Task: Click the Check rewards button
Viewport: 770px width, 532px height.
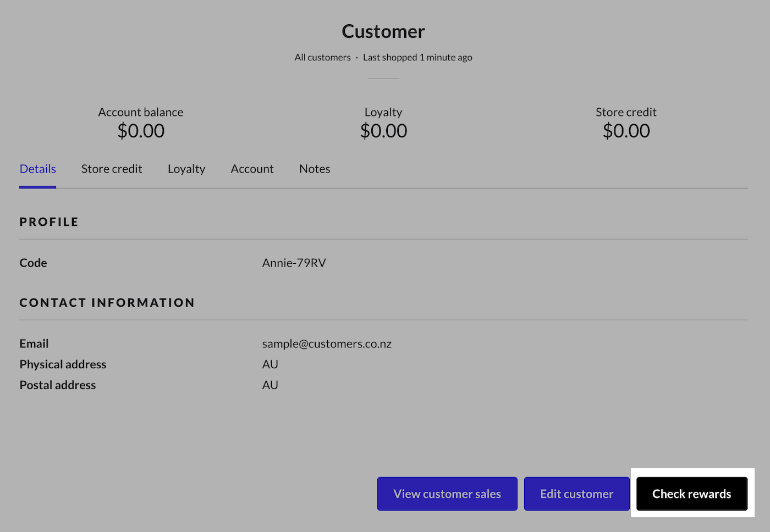Action: pyautogui.click(x=691, y=494)
